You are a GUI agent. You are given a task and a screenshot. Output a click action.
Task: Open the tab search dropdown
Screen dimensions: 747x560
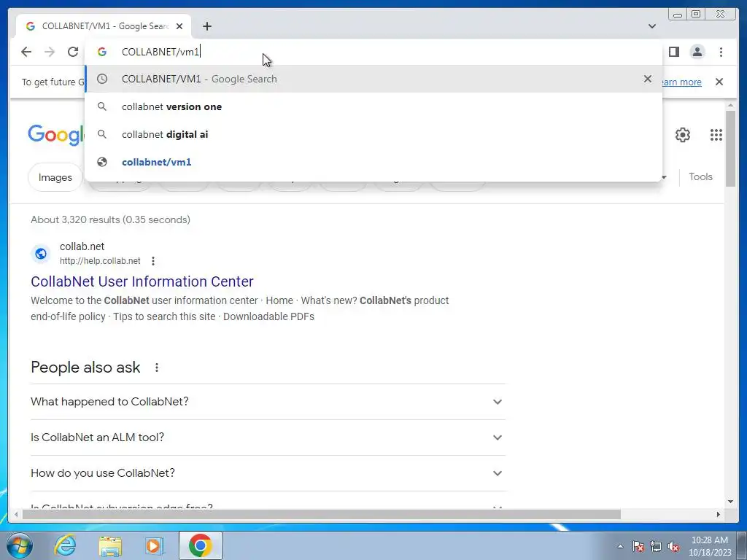(x=652, y=26)
